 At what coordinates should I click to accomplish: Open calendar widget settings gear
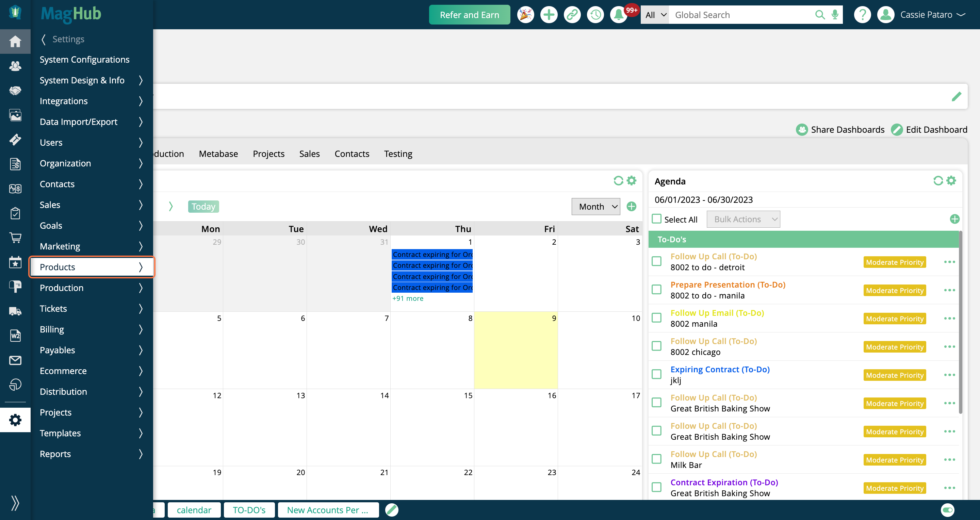(x=632, y=181)
